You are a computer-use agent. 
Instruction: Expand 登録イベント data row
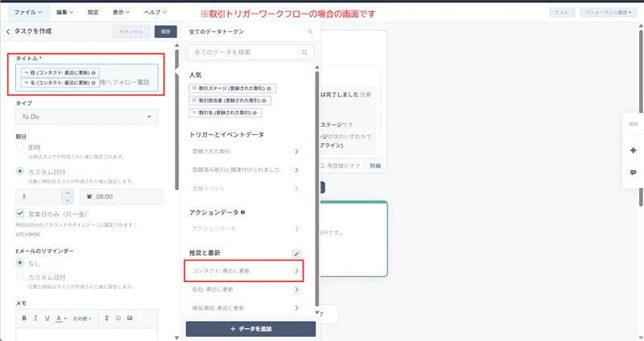click(x=246, y=188)
